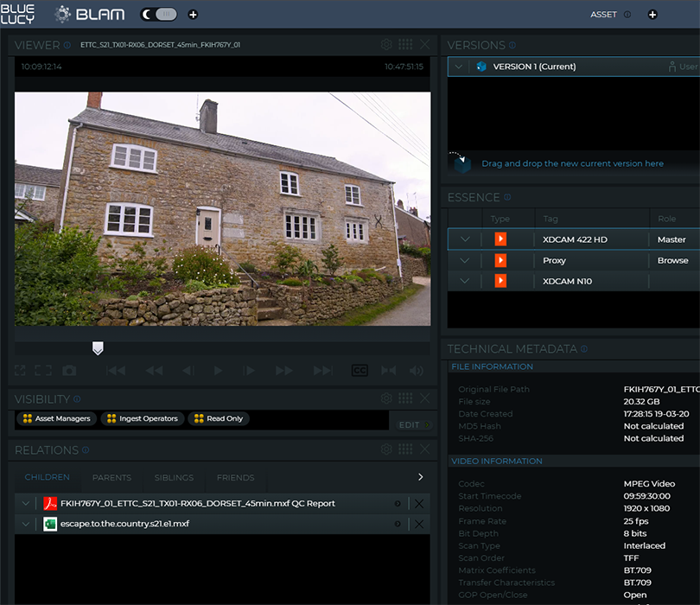Click the viewer timeline playhead marker
The width and height of the screenshot is (700, 605).
tap(98, 347)
